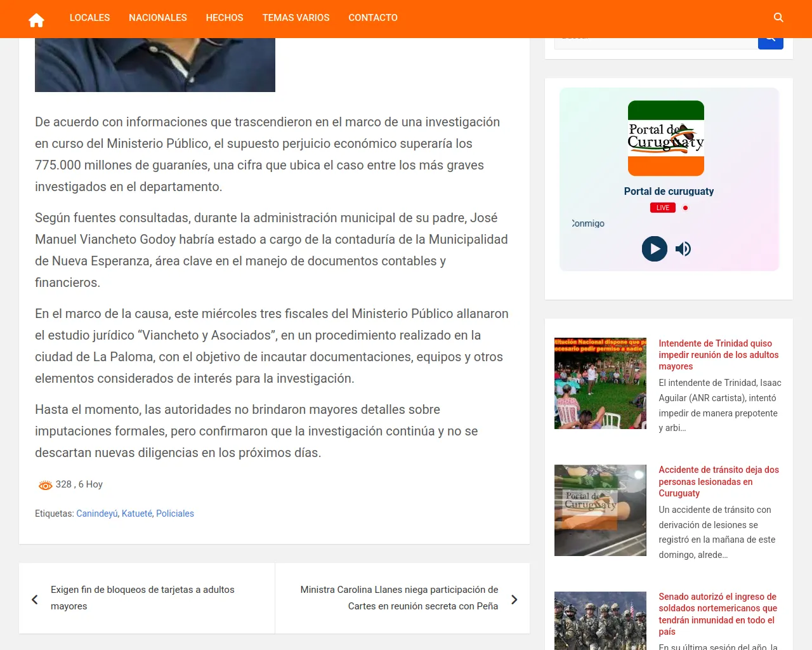Open the LOCALES menu
The width and height of the screenshot is (812, 650).
[89, 18]
